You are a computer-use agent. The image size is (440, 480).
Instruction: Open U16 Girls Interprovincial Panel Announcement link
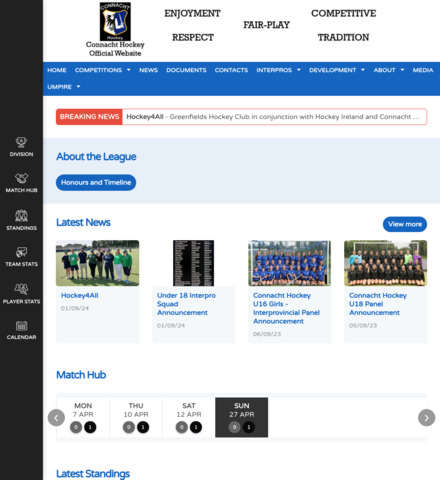point(286,308)
